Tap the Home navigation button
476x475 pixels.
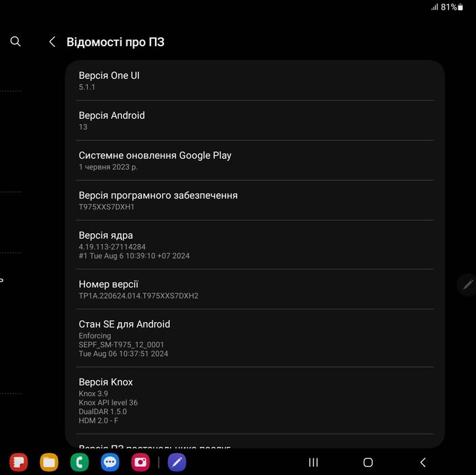point(368,462)
